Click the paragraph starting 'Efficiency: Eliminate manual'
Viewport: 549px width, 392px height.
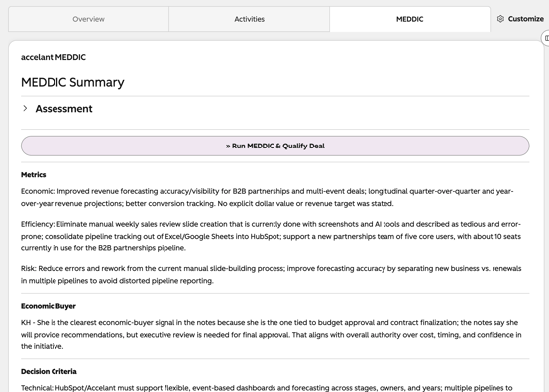click(x=271, y=236)
